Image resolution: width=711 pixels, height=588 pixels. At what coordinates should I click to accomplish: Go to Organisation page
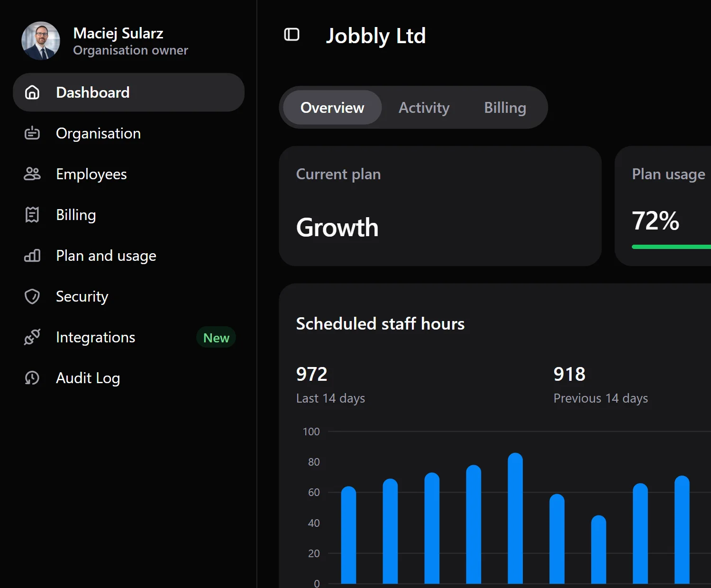128,133
